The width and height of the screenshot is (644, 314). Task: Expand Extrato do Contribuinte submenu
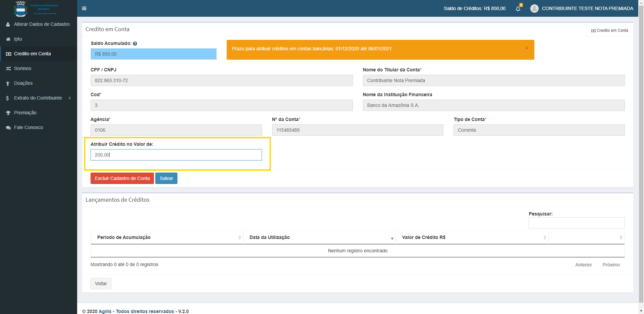point(38,98)
